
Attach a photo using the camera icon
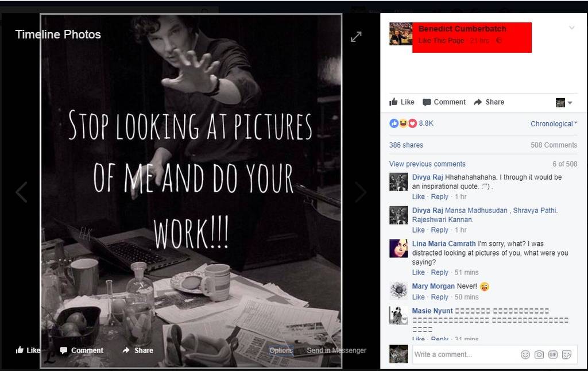[x=539, y=354]
